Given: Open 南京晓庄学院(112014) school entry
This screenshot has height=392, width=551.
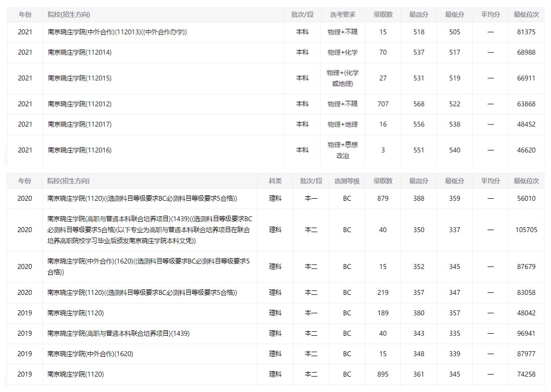Looking at the screenshot, I should pyautogui.click(x=80, y=52).
